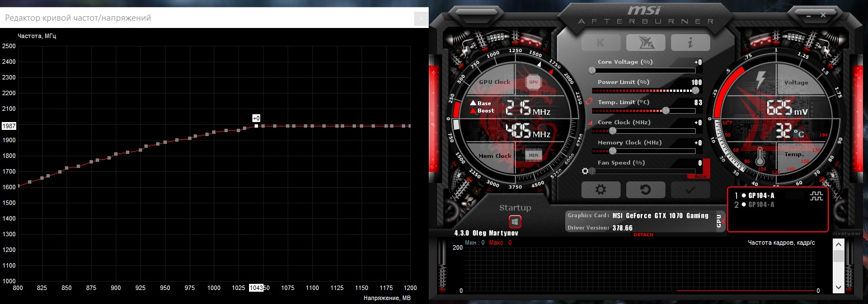868x304 pixels.
Task: Click the link icon beside Temp. Limit
Action: [589, 102]
